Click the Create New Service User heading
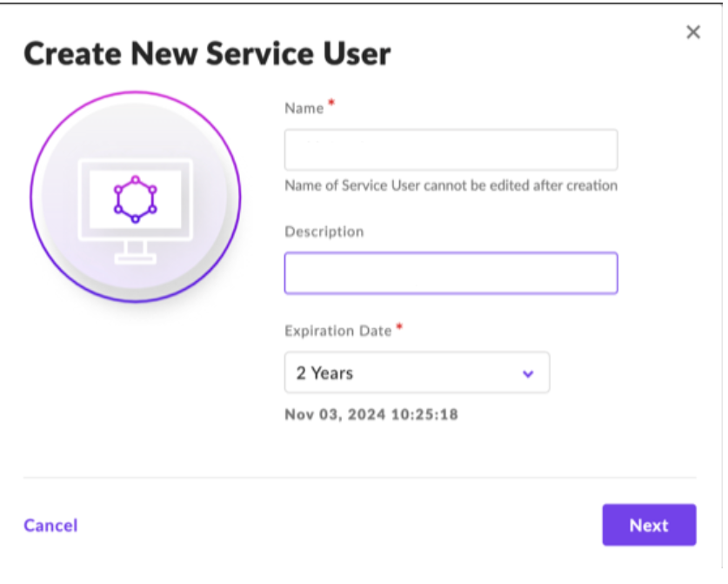Viewport: 728px width, 584px height. coord(207,54)
